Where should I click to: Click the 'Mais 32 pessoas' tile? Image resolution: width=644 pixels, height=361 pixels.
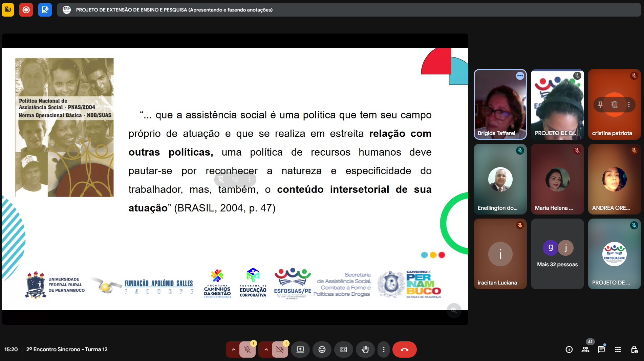click(557, 254)
